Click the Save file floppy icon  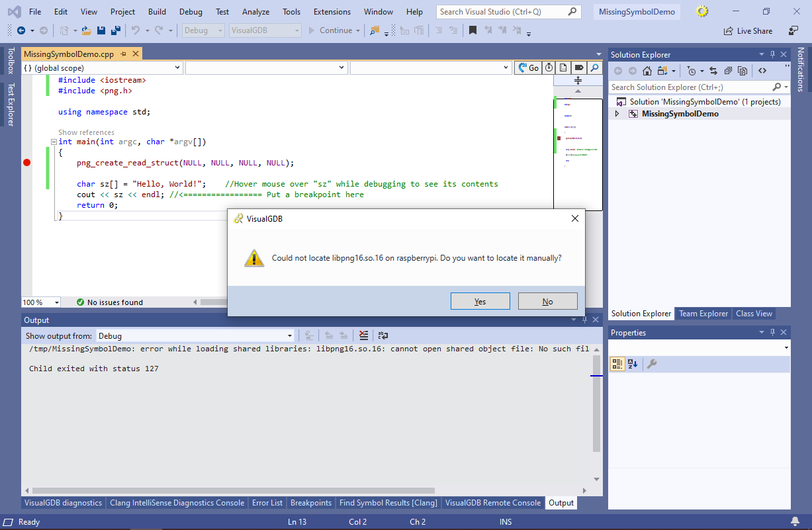click(101, 30)
